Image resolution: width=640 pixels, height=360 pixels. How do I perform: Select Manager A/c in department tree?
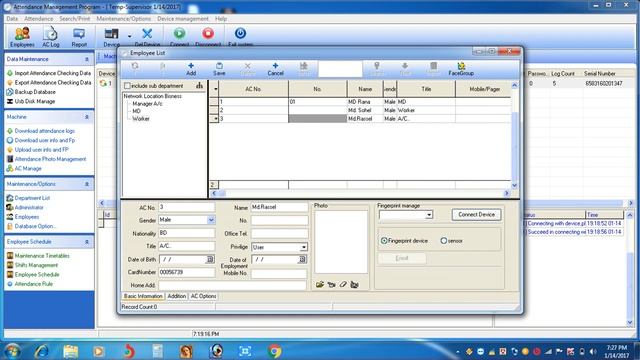147,104
